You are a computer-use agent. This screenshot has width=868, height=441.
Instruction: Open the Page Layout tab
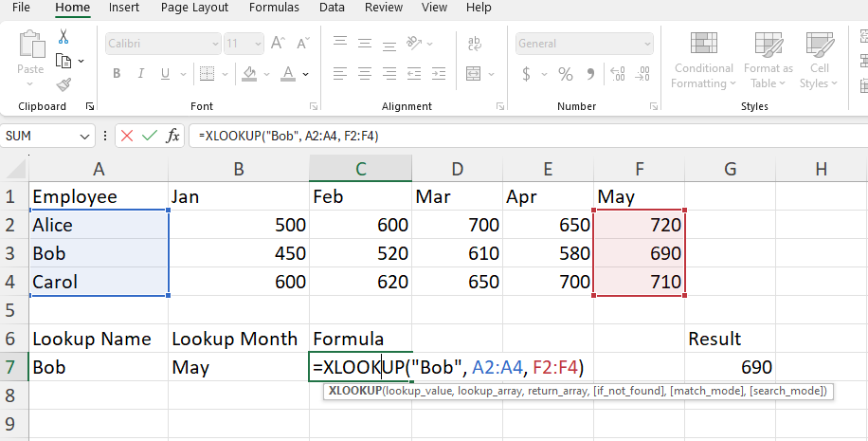[194, 8]
